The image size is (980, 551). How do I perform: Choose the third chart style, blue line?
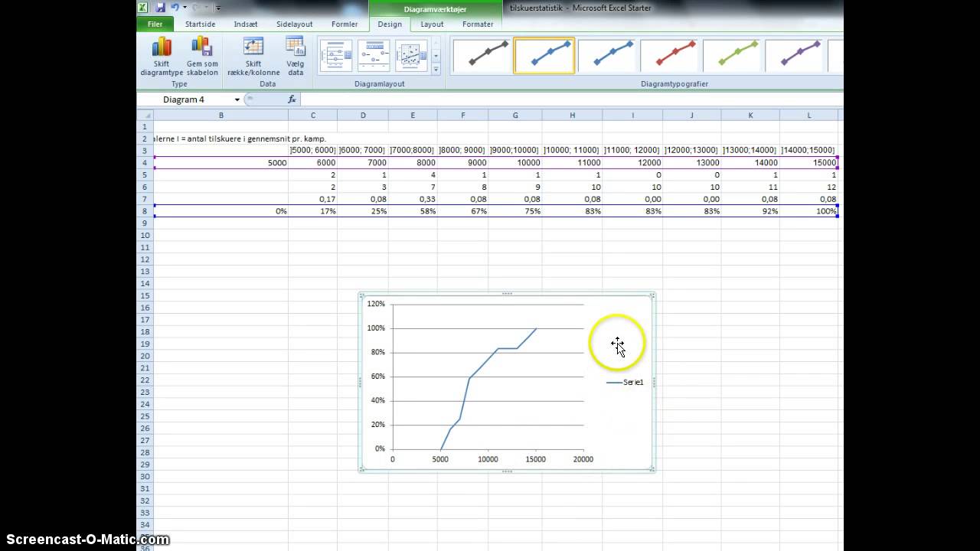coord(607,56)
